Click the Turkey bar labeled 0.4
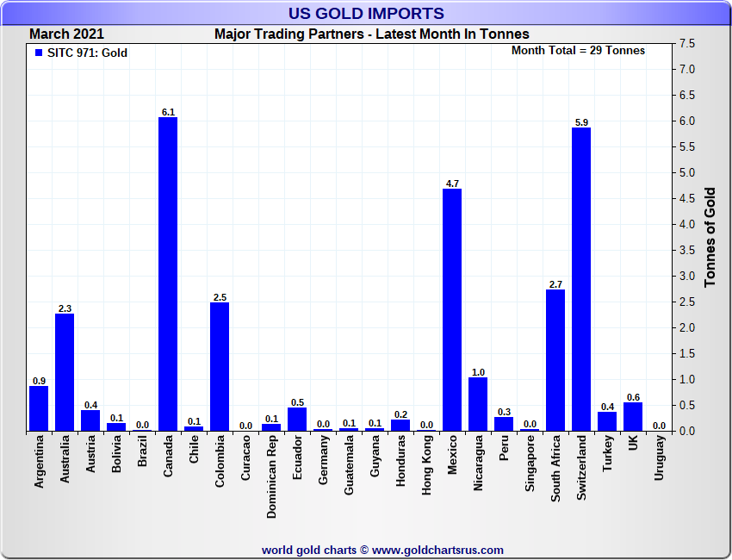Viewport: 732px width, 560px height. (607, 421)
